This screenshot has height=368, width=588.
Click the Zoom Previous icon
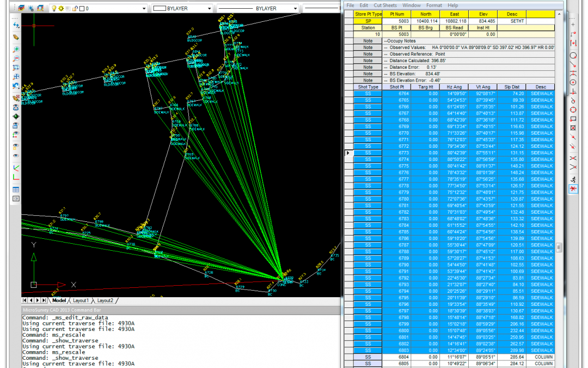point(16,86)
